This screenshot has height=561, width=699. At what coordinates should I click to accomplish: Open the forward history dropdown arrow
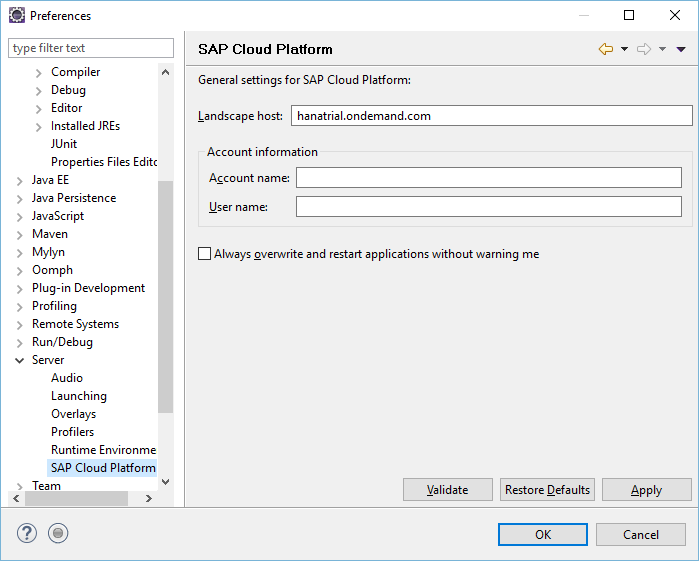(x=662, y=49)
